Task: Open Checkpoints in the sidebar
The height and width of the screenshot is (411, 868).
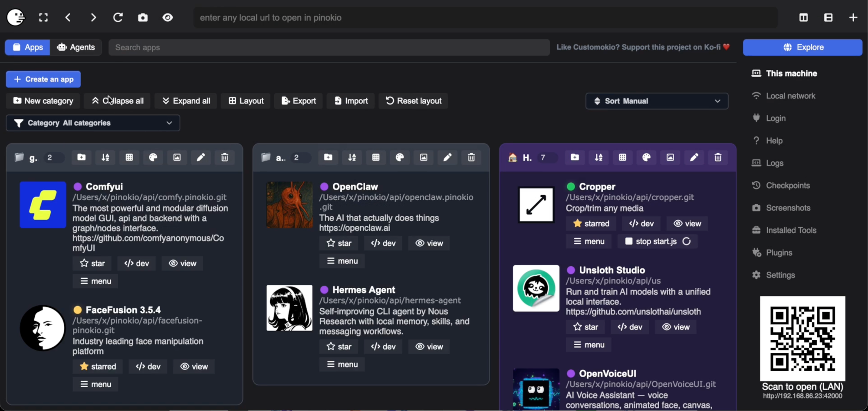Action: (787, 186)
